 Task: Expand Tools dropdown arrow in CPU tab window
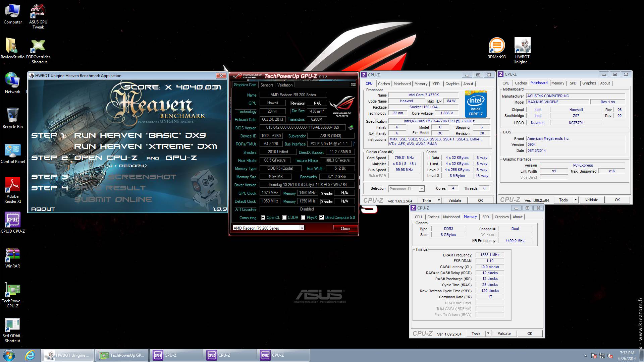click(x=438, y=200)
